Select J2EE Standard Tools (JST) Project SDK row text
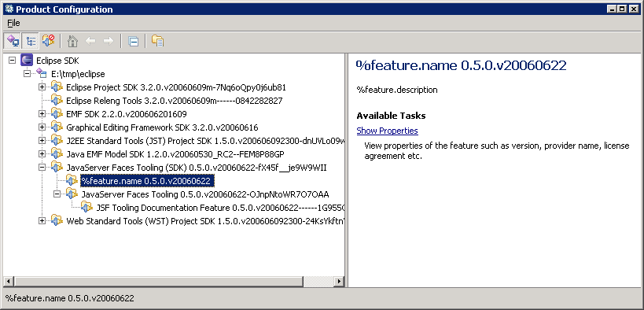This screenshot has height=310, width=644. click(x=205, y=141)
